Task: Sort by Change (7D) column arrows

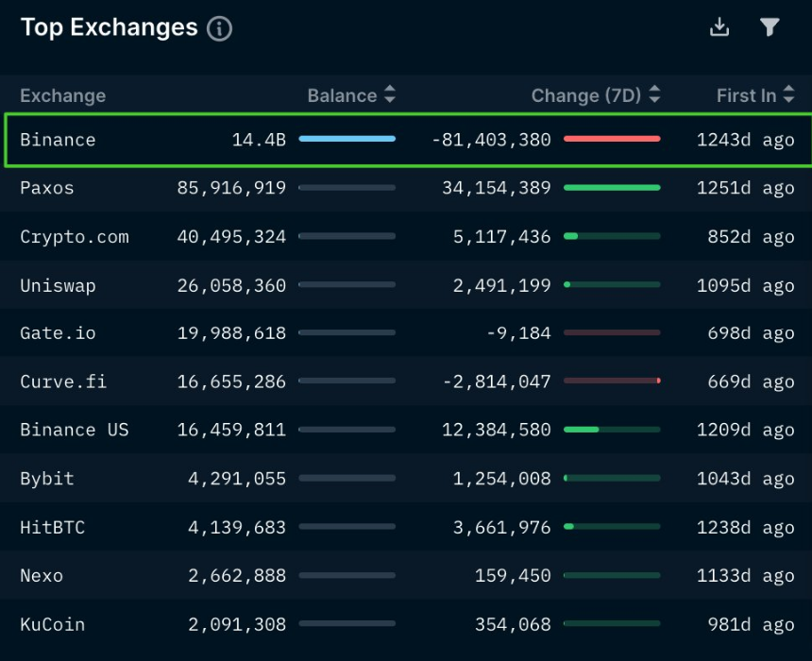Action: tap(653, 95)
